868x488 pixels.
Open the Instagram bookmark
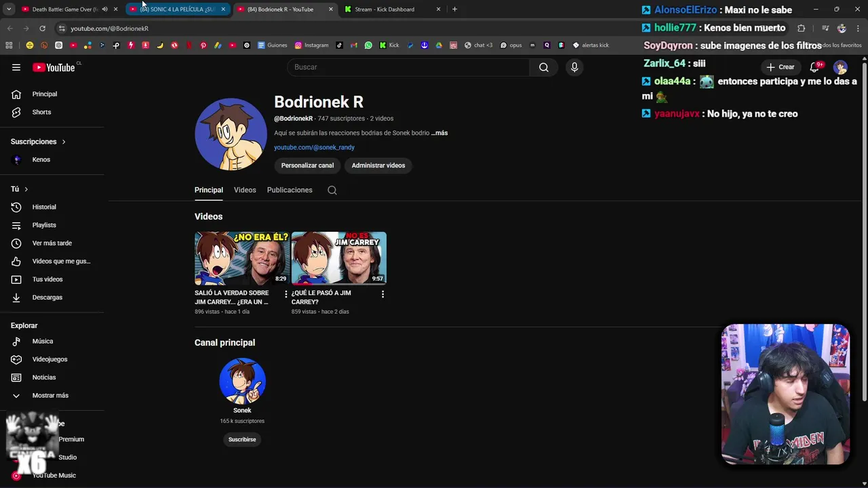(x=312, y=45)
